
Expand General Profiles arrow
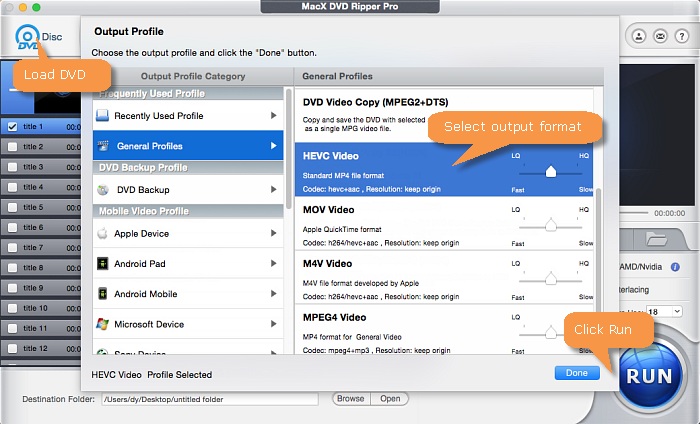click(273, 145)
